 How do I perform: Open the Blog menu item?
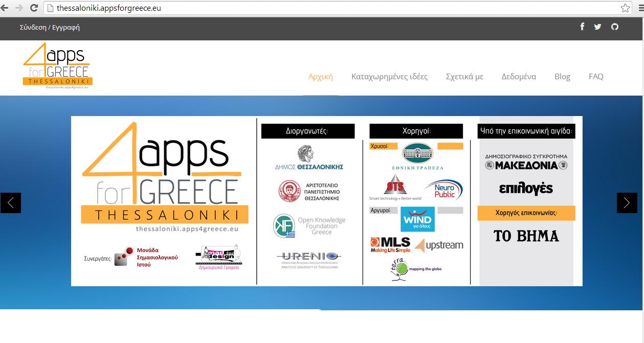point(562,77)
